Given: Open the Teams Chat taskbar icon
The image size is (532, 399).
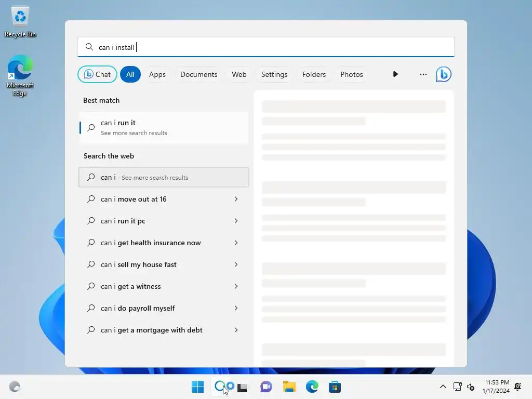Looking at the screenshot, I should pos(266,387).
